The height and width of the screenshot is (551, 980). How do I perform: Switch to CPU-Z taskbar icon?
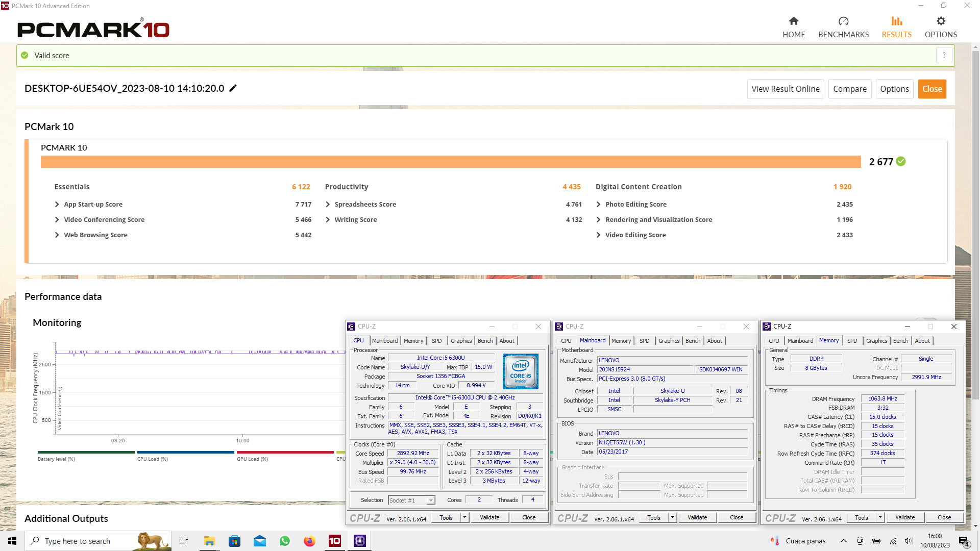coord(360,541)
